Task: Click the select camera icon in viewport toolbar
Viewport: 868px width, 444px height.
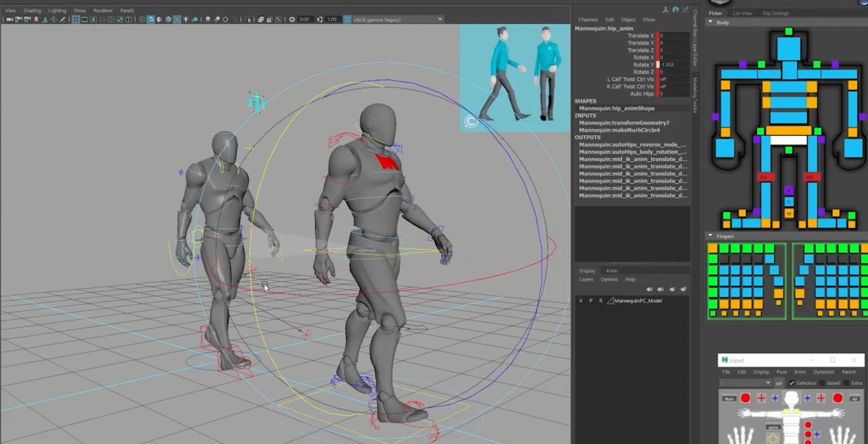Action: pos(9,19)
